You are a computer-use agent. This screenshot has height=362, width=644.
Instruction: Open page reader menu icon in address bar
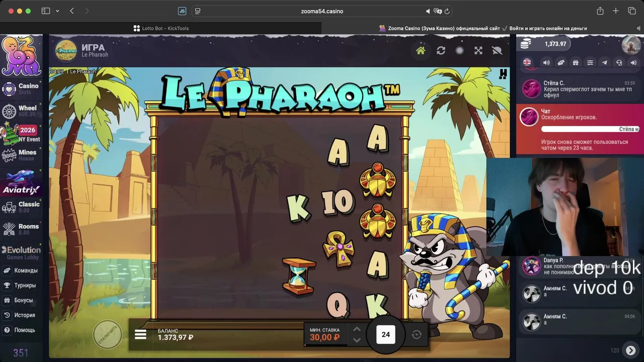[198, 11]
